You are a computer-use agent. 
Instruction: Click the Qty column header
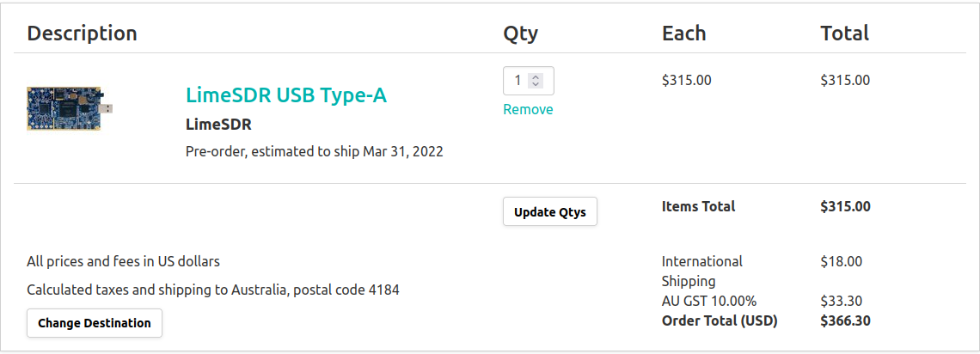(x=520, y=34)
